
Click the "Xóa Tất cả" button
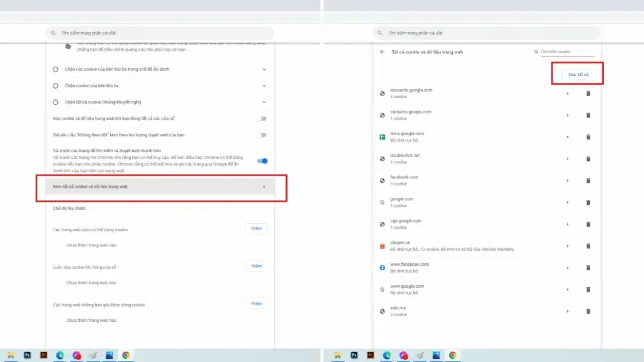pos(578,75)
